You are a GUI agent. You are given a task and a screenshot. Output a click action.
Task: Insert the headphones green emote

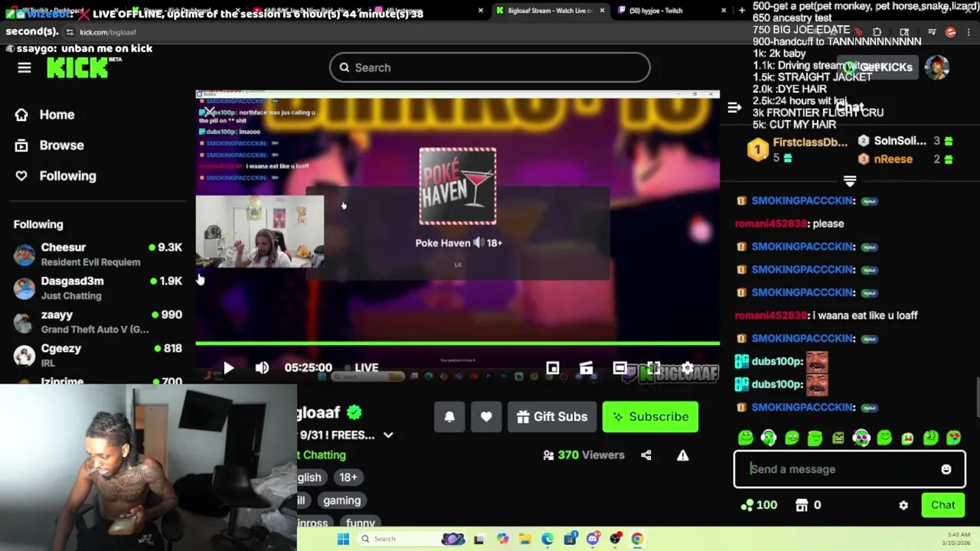[x=769, y=438]
